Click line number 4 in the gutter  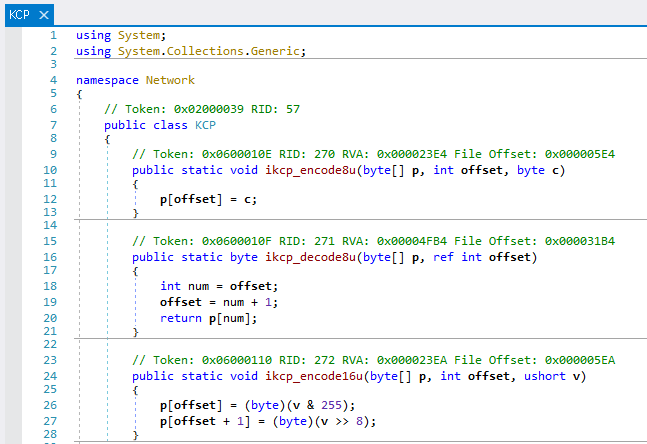click(x=54, y=80)
